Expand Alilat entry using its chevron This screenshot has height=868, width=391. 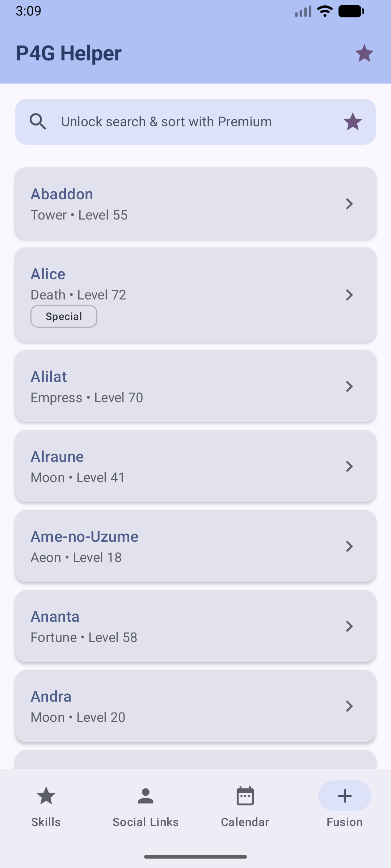(349, 386)
